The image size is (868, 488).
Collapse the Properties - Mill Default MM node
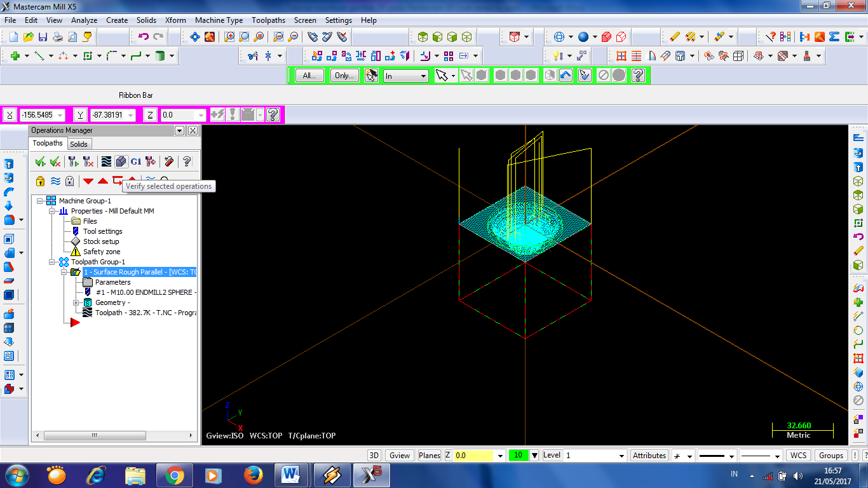point(51,211)
